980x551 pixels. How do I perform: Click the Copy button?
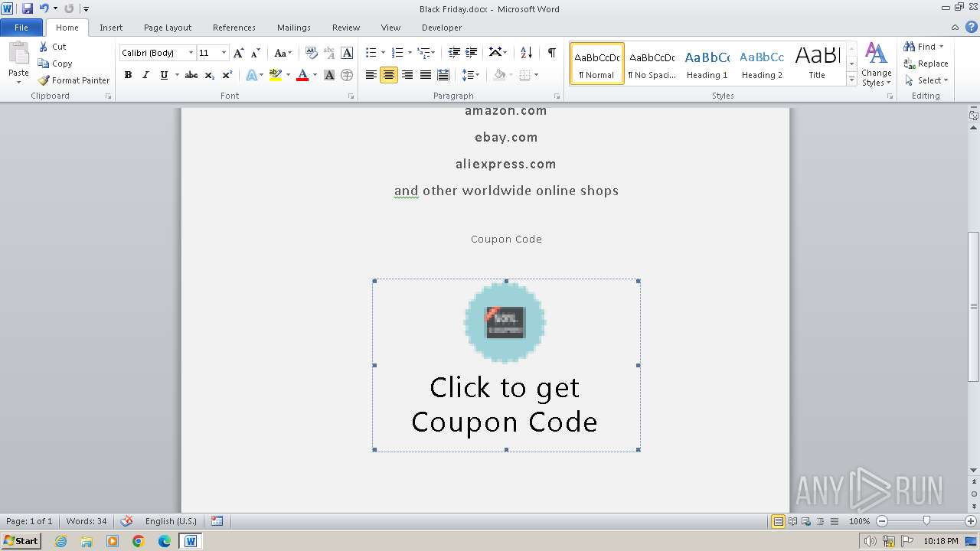point(55,64)
